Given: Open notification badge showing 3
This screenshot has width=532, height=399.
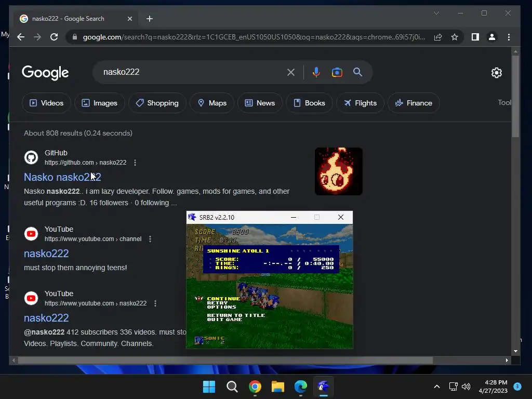Looking at the screenshot, I should coord(517,387).
